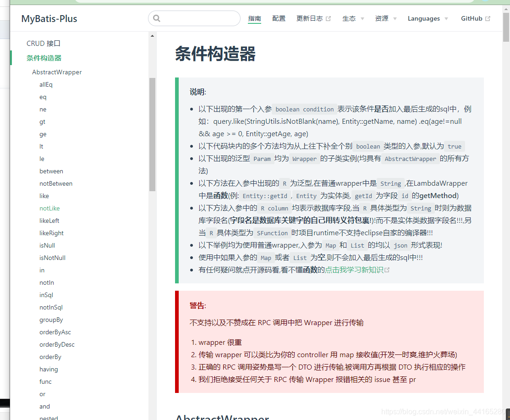The height and width of the screenshot is (420, 510).
Task: Go to orderByAsc sidebar link
Action: pyautogui.click(x=55, y=332)
